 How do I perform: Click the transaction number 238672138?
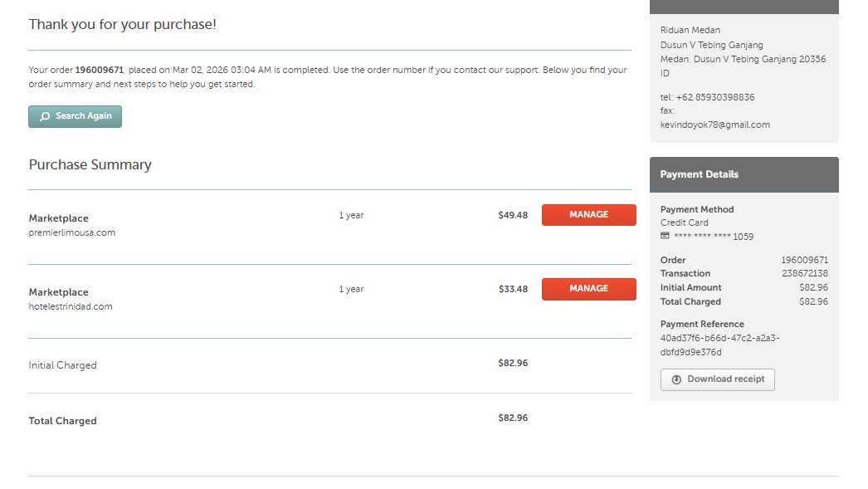pos(804,274)
